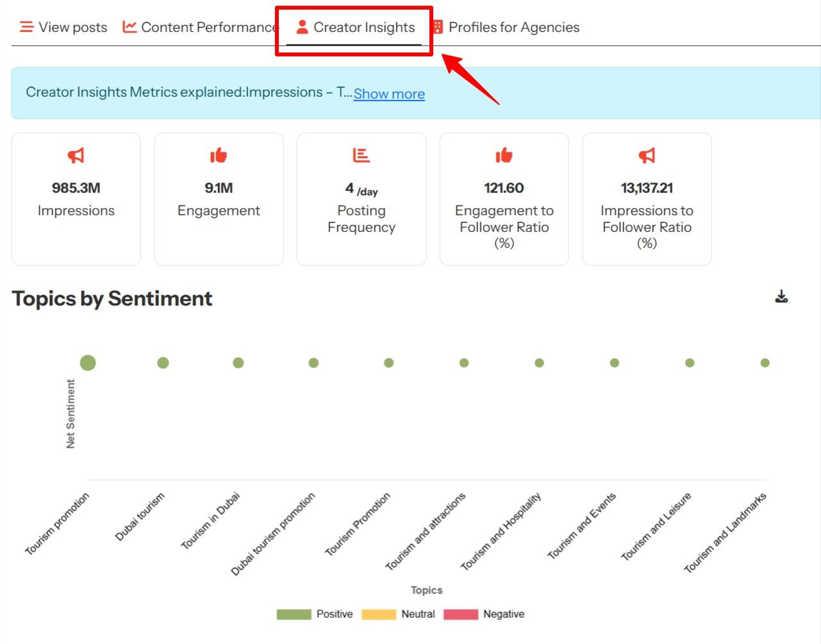Click the download chart icon

(781, 297)
